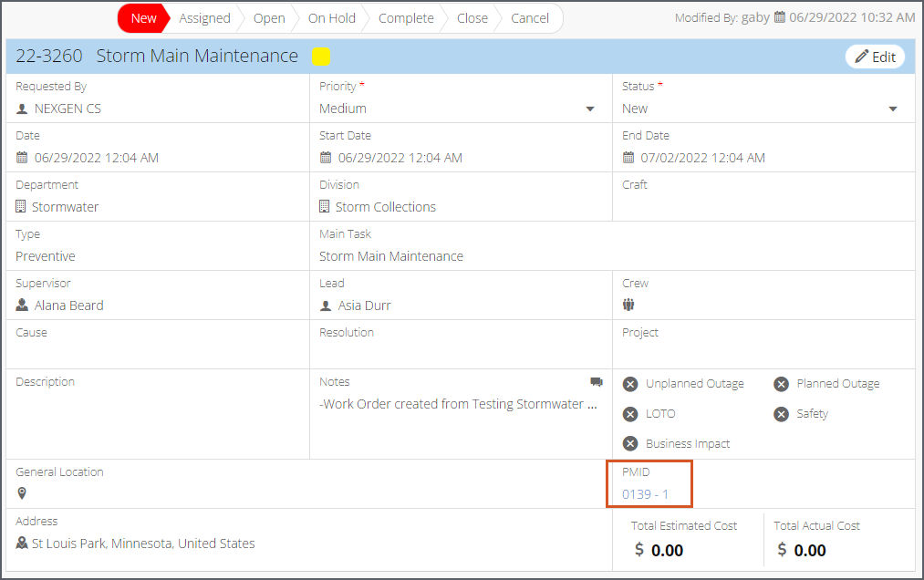Open the PMID link 0139 - 1
Viewport: 924px width, 580px height.
click(645, 494)
